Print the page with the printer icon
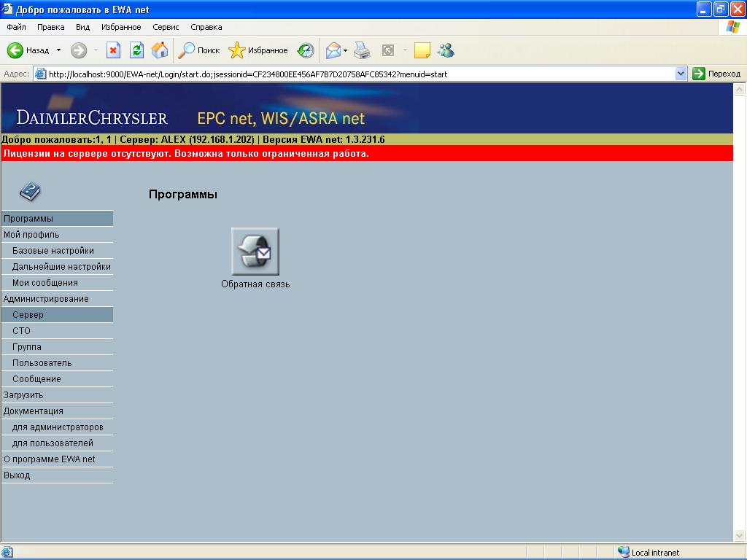Image resolution: width=747 pixels, height=560 pixels. tap(362, 50)
